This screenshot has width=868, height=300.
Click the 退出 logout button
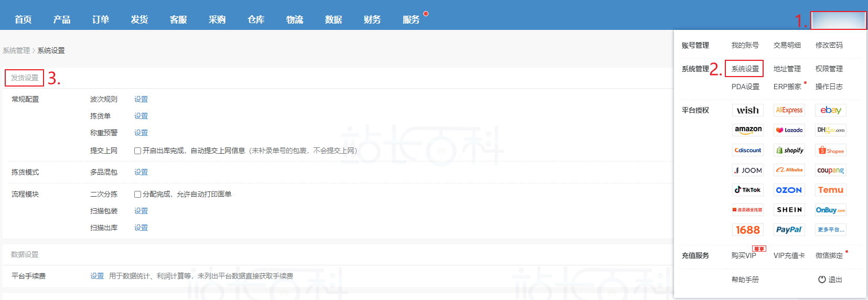click(830, 280)
